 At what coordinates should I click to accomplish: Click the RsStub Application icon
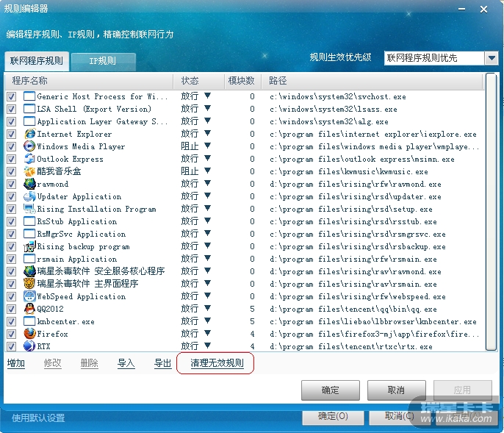coord(29,221)
